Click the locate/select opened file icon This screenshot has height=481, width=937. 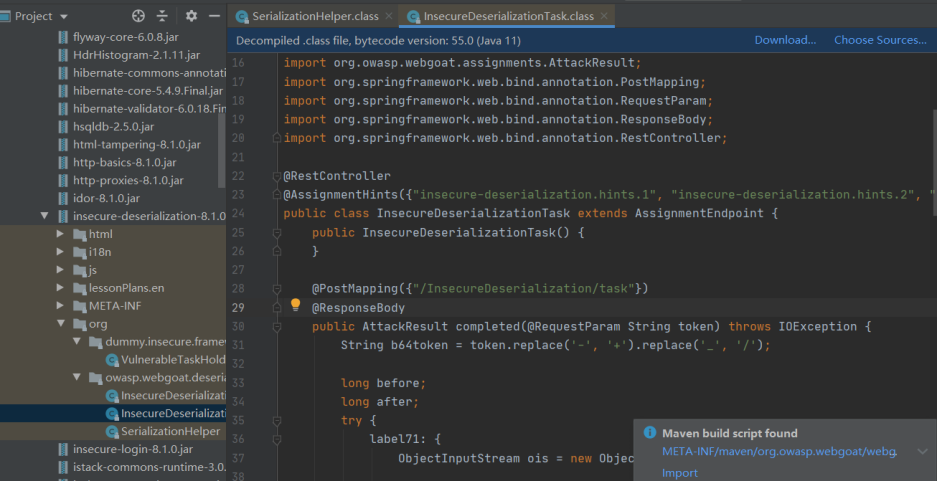[138, 16]
